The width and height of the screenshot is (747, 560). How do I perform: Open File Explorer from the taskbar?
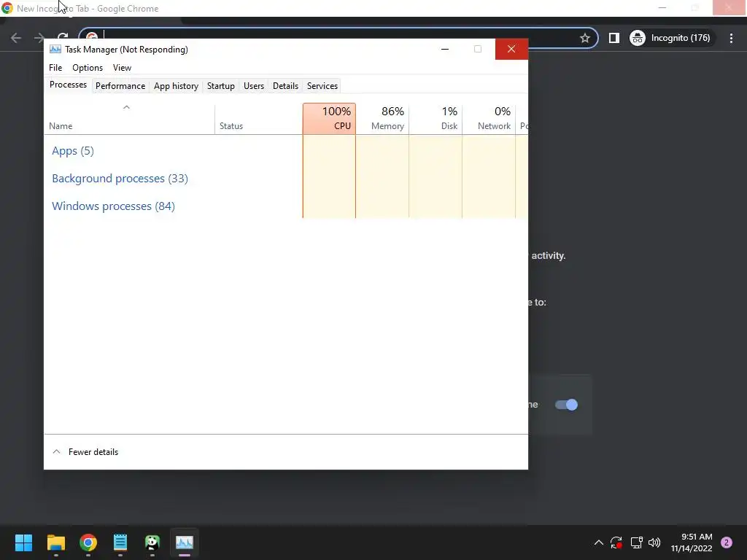click(55, 542)
